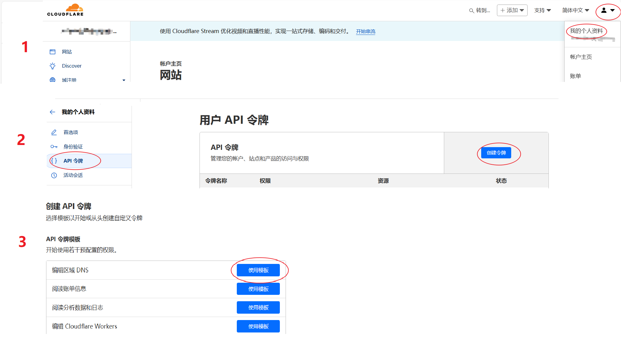The height and width of the screenshot is (344, 644).
Task: Click the Discover lightbulb icon
Action: tap(52, 66)
